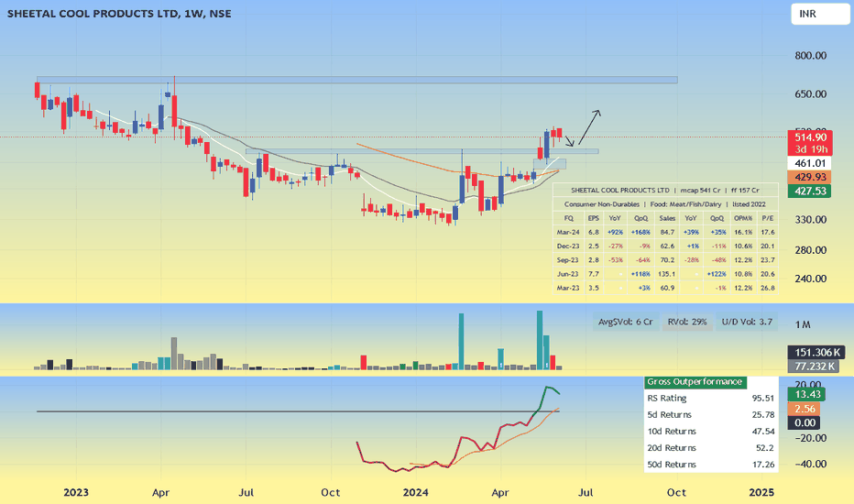854x504 pixels.
Task: Select the +168% QoQ EPS value
Action: (x=640, y=233)
